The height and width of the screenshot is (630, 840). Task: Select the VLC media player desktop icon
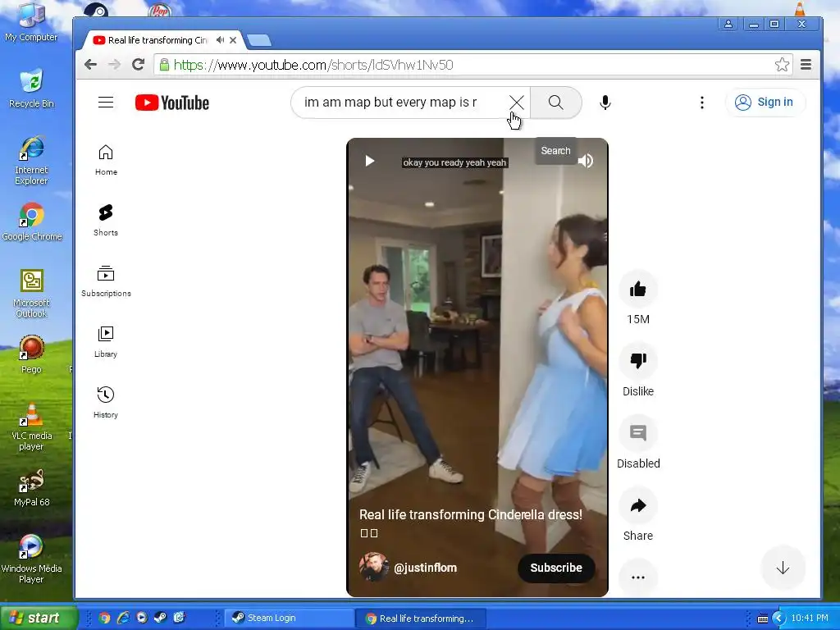[x=31, y=427]
